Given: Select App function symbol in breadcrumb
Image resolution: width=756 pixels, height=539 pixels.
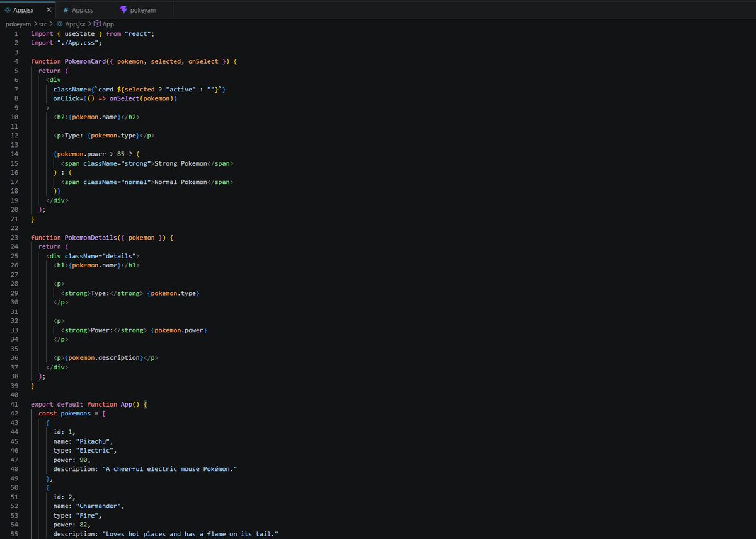Looking at the screenshot, I should coord(108,24).
